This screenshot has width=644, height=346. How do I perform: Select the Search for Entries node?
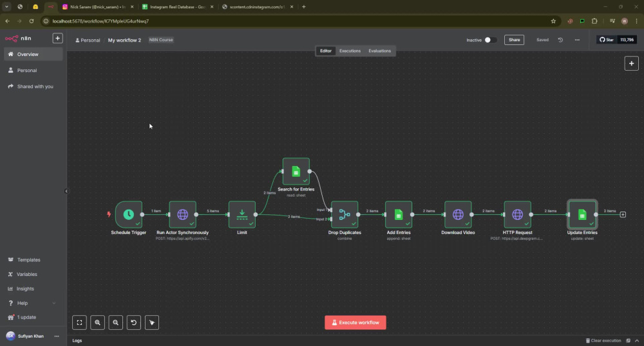tap(296, 171)
